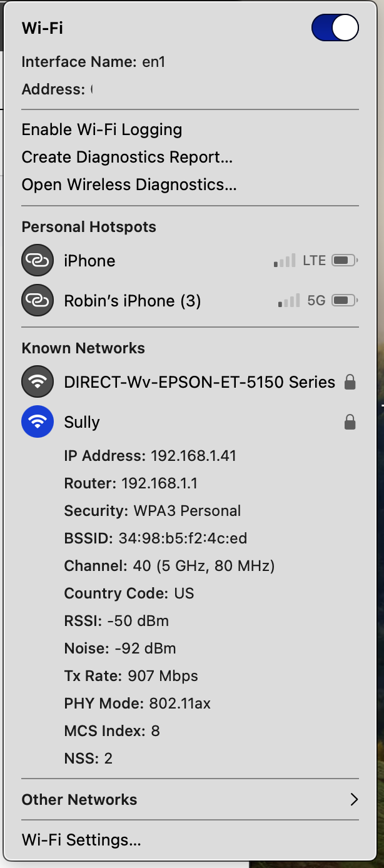Click the Sully network name
Screen dimensions: 384x868
point(82,422)
